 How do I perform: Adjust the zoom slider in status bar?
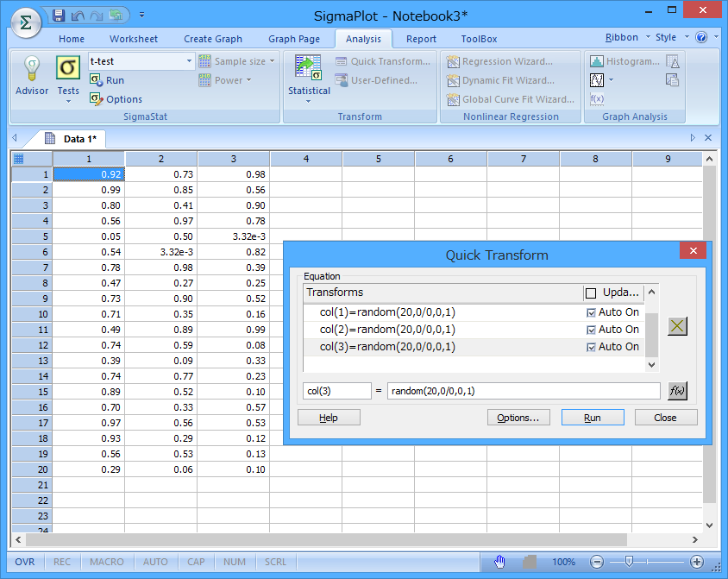pyautogui.click(x=629, y=562)
